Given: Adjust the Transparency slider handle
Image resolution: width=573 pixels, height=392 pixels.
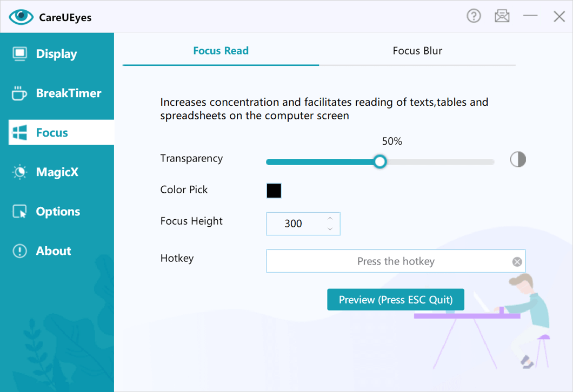Looking at the screenshot, I should [x=380, y=161].
